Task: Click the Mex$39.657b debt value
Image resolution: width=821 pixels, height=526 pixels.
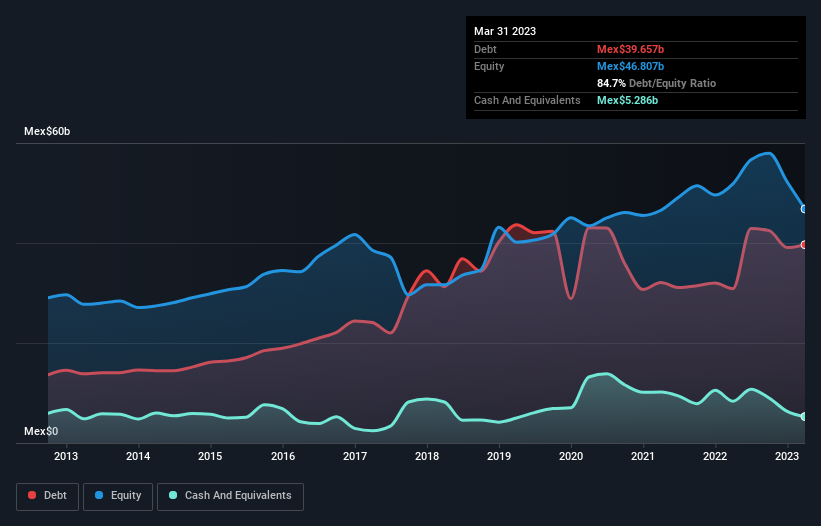Action: (x=630, y=49)
